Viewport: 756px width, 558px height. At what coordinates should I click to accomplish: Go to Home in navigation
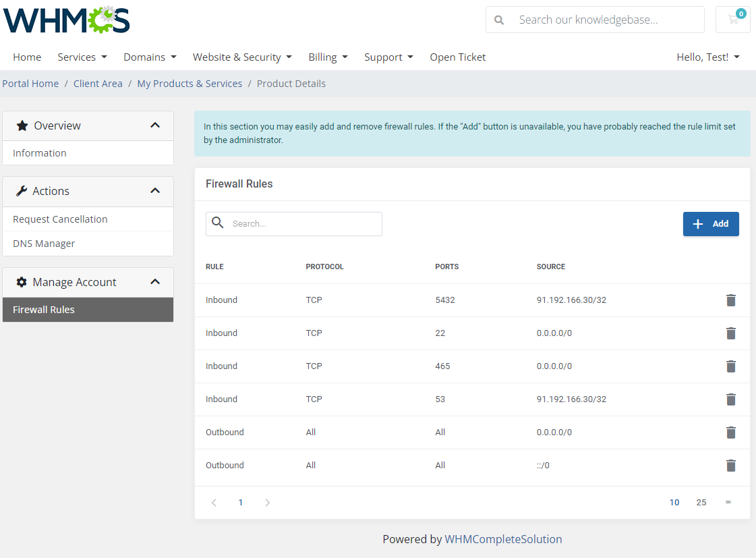click(27, 57)
